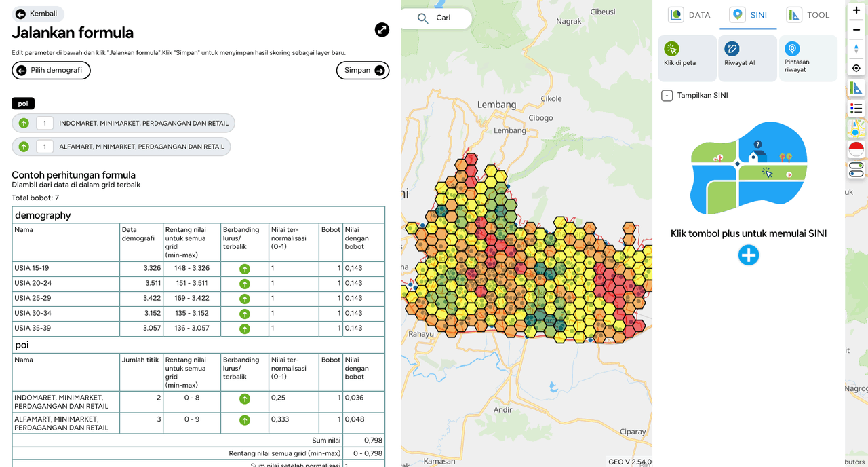
Task: Click the blue plus to start SINI
Action: pos(749,255)
